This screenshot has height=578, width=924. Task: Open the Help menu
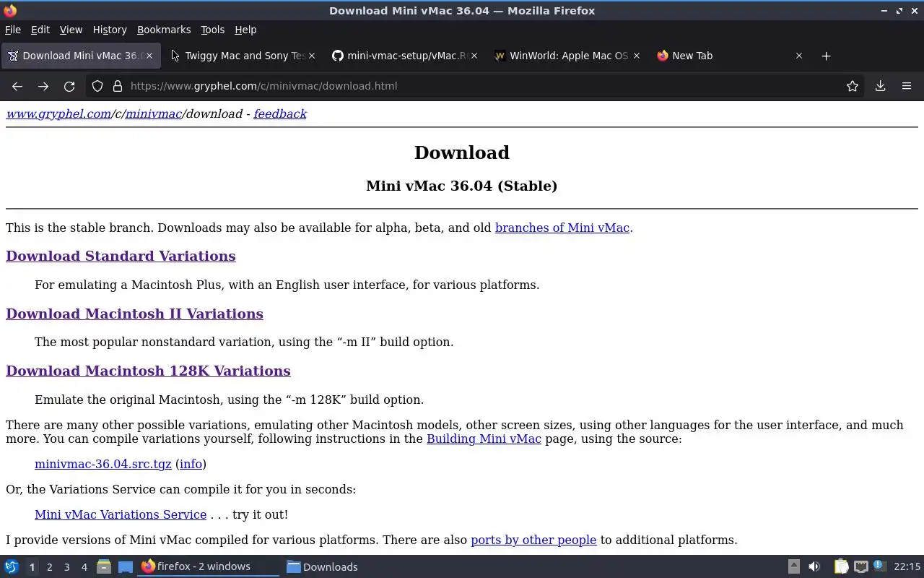(x=245, y=30)
